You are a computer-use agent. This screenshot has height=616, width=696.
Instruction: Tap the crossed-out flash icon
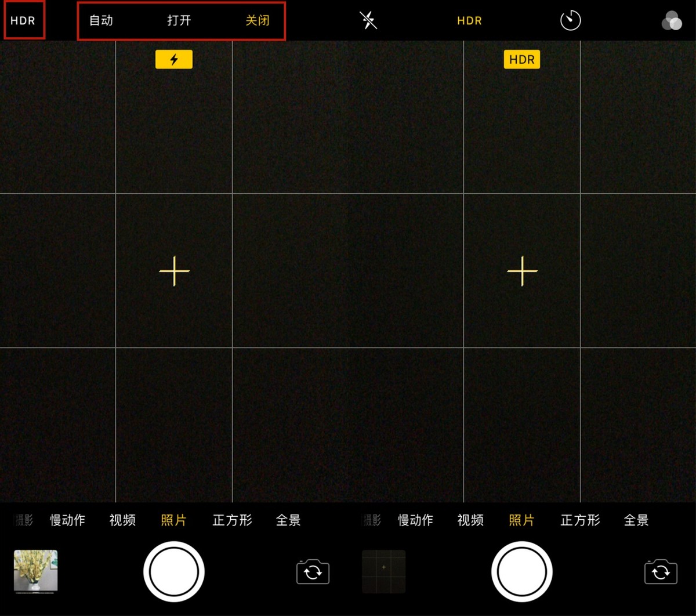point(368,20)
